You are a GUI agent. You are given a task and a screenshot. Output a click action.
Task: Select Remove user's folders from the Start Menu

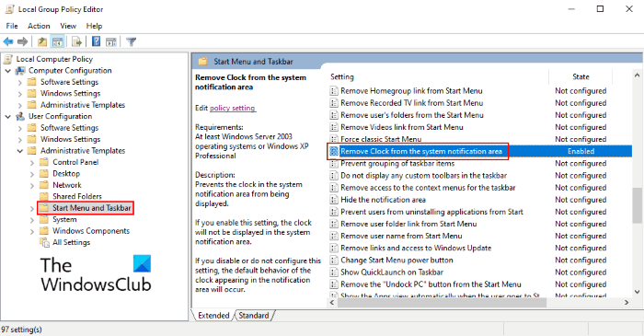pos(412,115)
